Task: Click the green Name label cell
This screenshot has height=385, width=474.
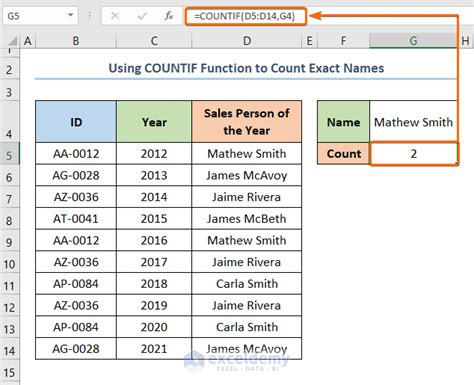Action: (x=343, y=122)
